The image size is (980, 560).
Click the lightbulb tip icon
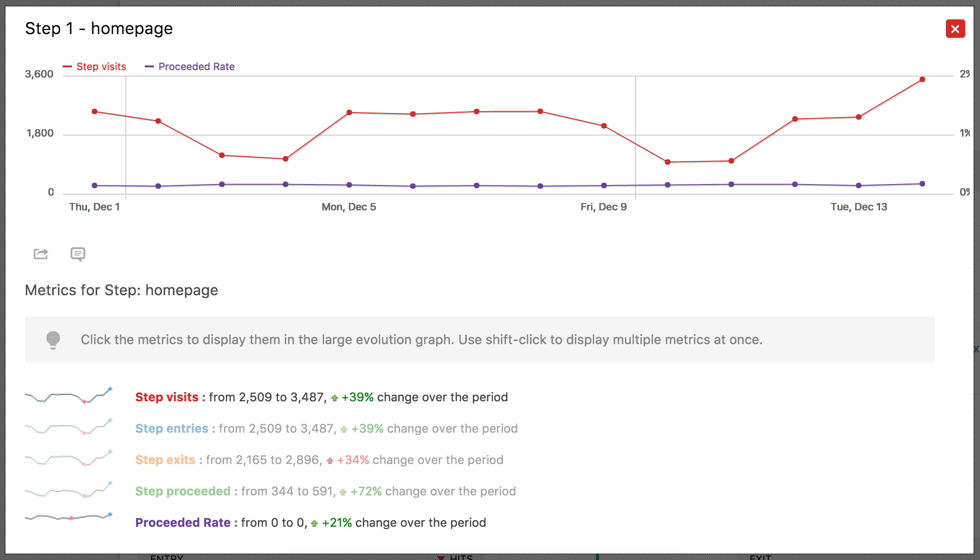[53, 340]
